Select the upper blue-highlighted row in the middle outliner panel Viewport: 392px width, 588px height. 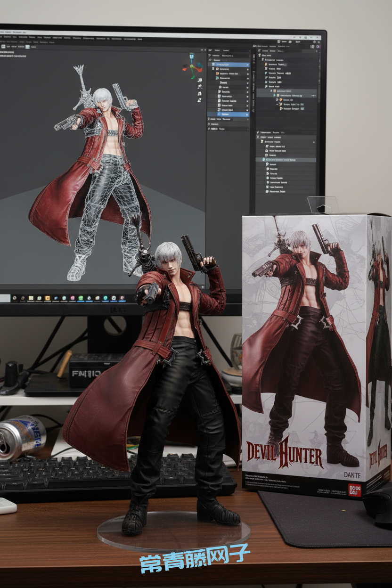point(229,65)
